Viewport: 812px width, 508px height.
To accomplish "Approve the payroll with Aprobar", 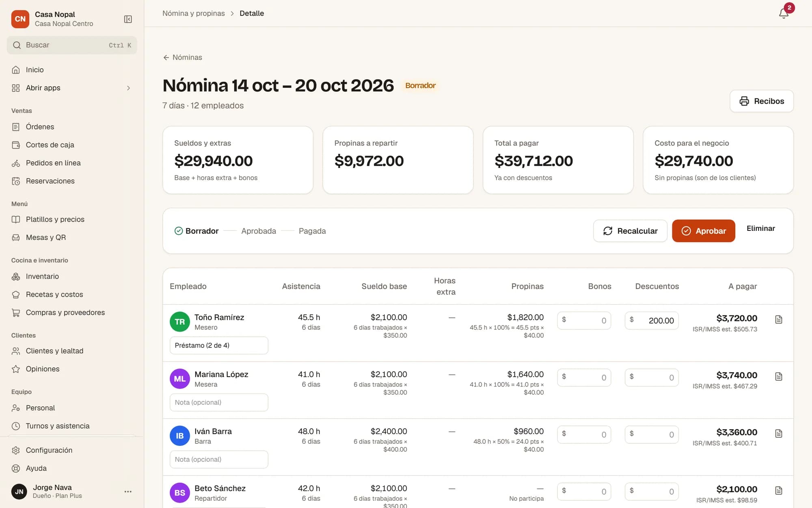I will point(703,231).
